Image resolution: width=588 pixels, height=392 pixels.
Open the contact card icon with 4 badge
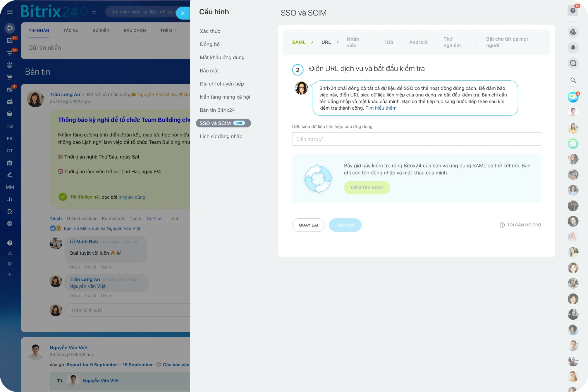(10, 89)
